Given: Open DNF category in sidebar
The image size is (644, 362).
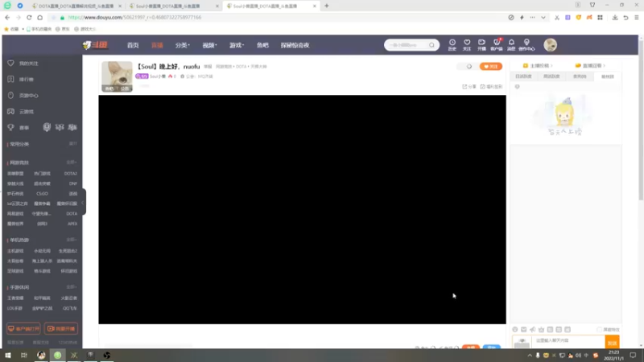Looking at the screenshot, I should click(x=73, y=183).
